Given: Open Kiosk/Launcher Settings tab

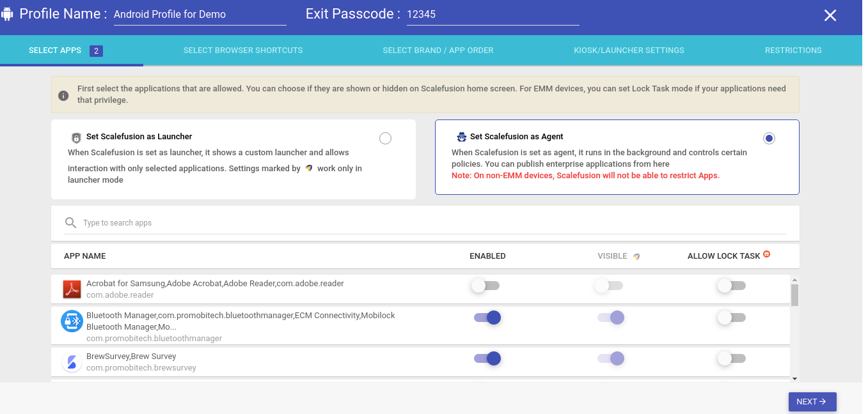Looking at the screenshot, I should point(629,50).
